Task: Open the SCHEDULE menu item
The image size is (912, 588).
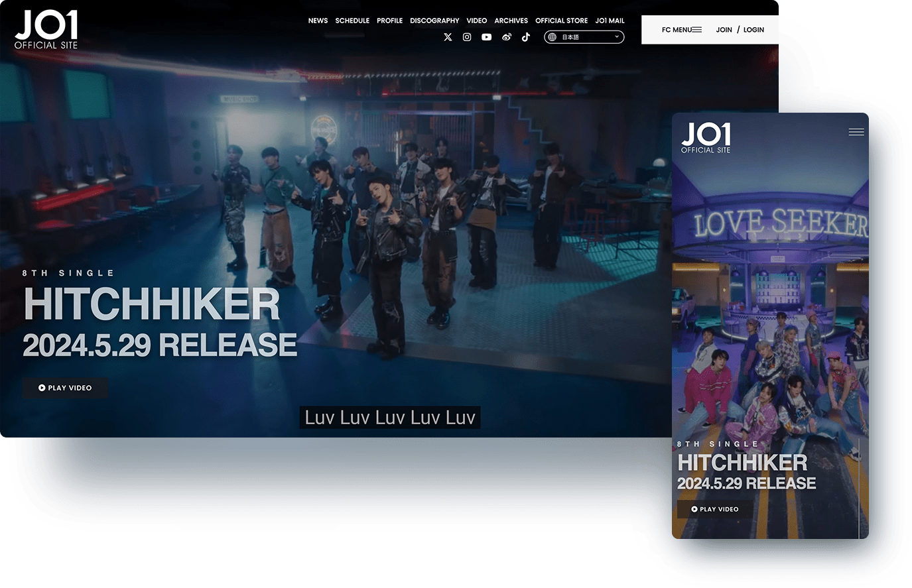Action: click(352, 21)
